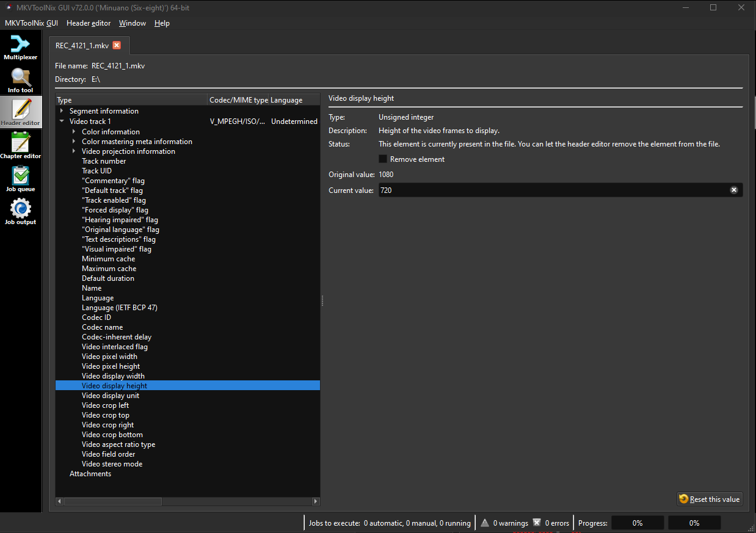Click the Codec/MIME type column header
The width and height of the screenshot is (756, 533).
coord(238,100)
